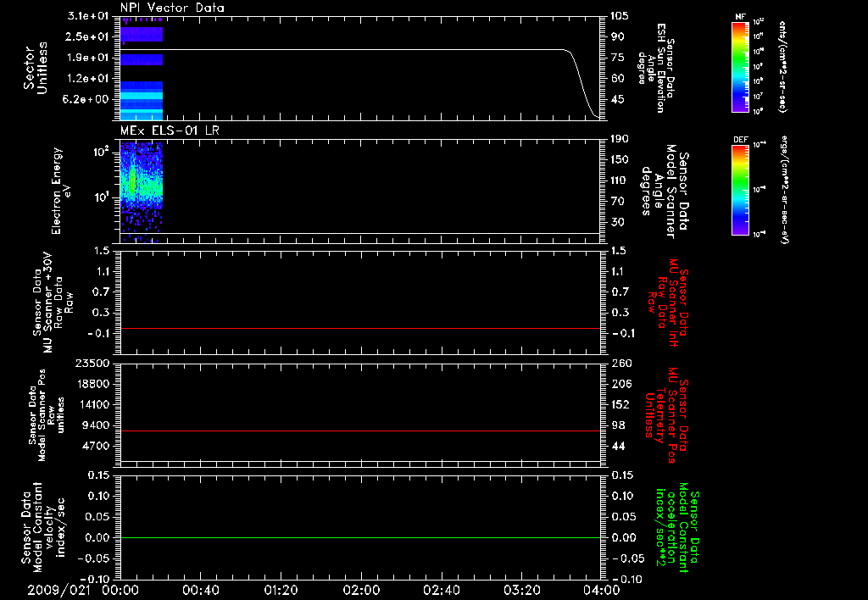
Task: Click the ESH Sun Elevation Angle degree label
Action: coord(658,68)
